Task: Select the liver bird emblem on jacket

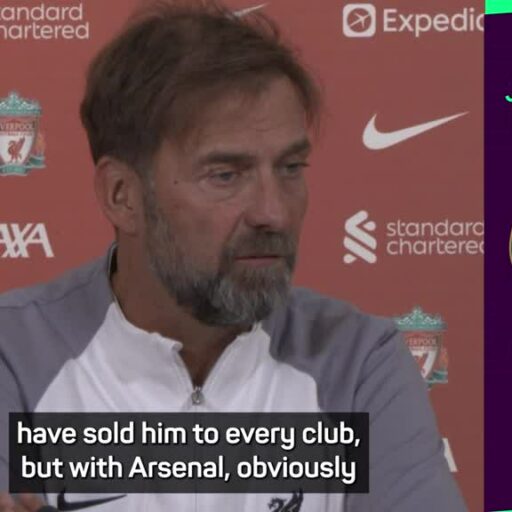Action: click(x=287, y=501)
